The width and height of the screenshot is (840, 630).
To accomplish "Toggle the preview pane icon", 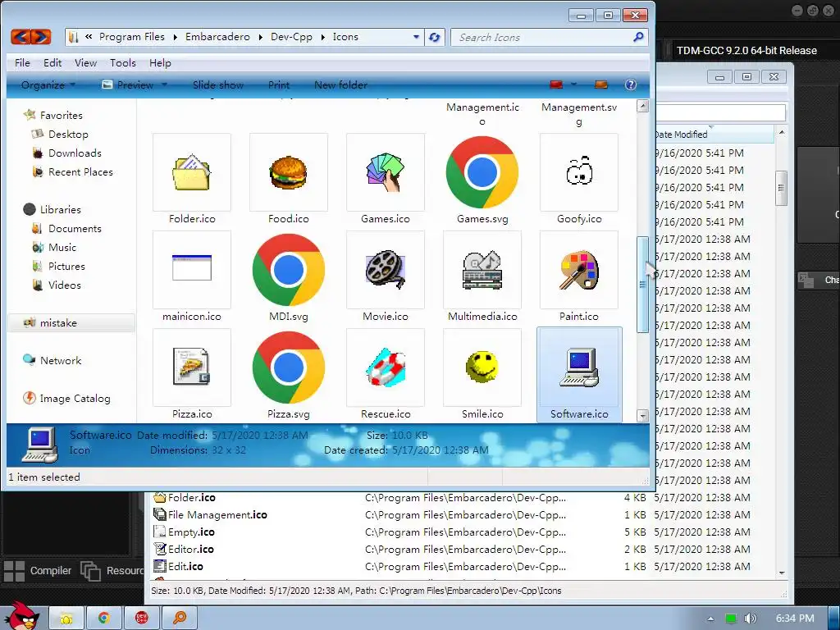I will (601, 84).
